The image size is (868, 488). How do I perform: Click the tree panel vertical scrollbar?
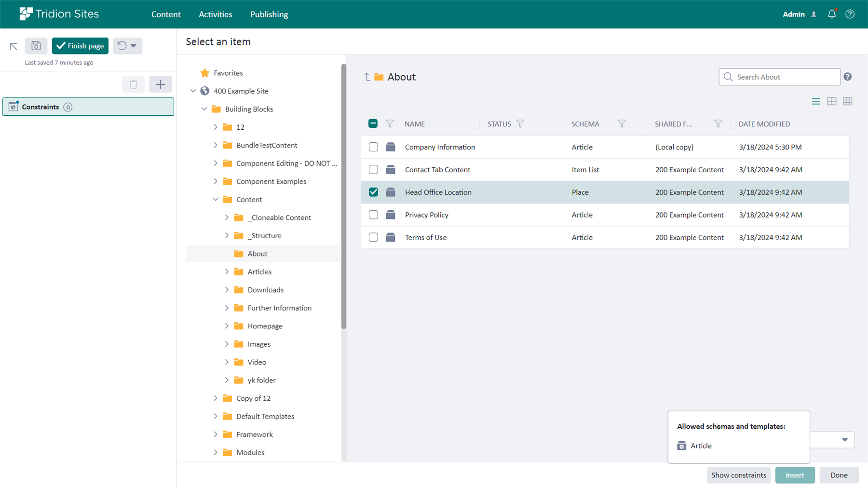344,196
